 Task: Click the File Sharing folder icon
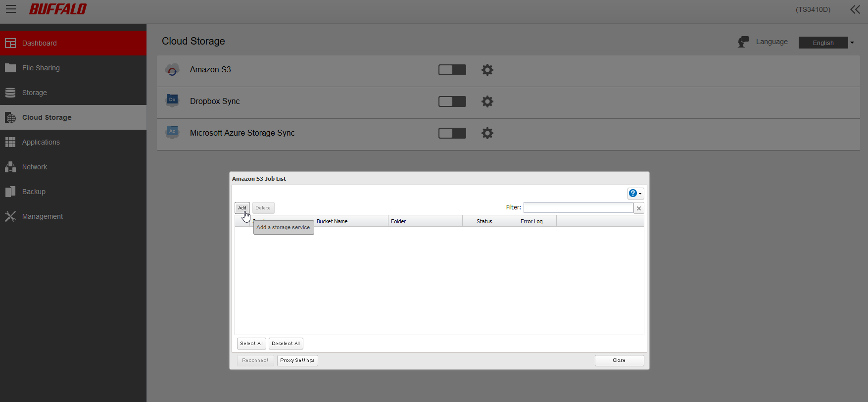(10, 68)
